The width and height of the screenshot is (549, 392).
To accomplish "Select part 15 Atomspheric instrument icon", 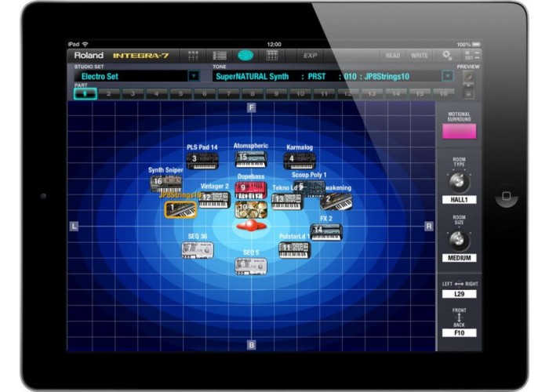I will point(251,159).
